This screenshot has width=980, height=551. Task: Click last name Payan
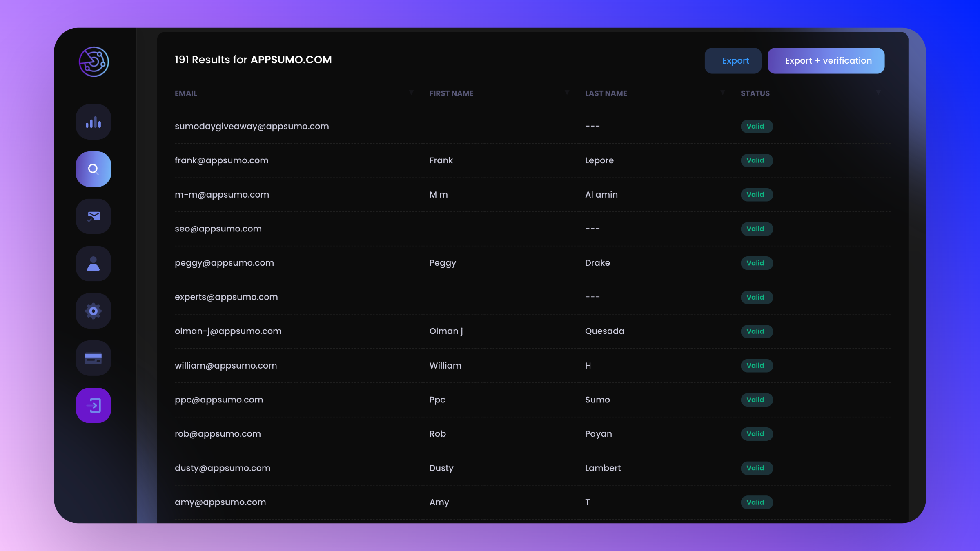(x=598, y=434)
